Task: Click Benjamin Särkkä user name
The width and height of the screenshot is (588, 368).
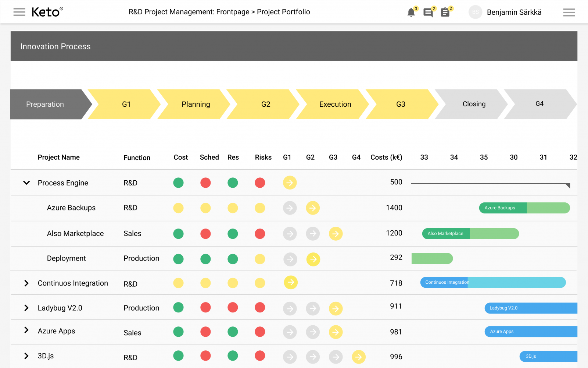Action: point(514,12)
